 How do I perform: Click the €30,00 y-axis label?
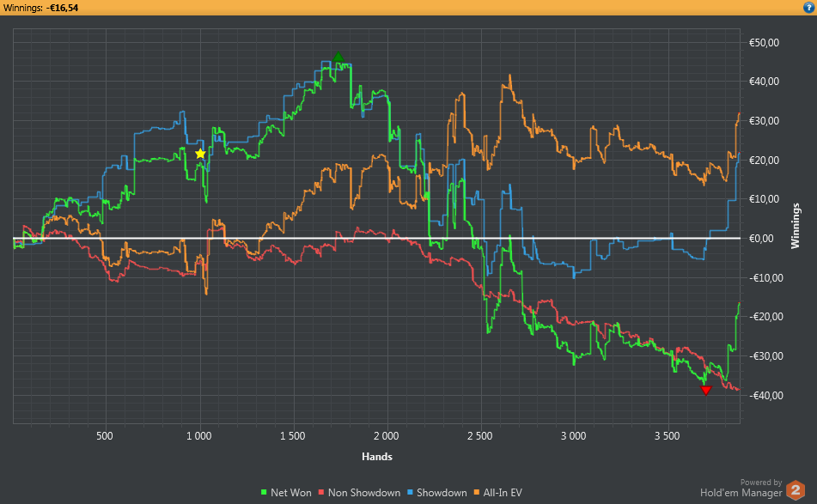[x=764, y=121]
